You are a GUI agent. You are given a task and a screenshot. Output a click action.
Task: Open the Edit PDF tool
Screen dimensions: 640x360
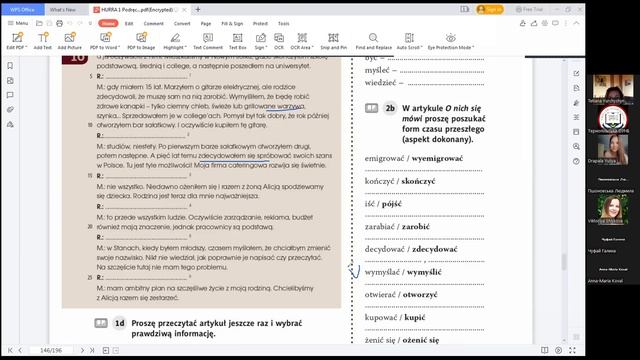17,41
